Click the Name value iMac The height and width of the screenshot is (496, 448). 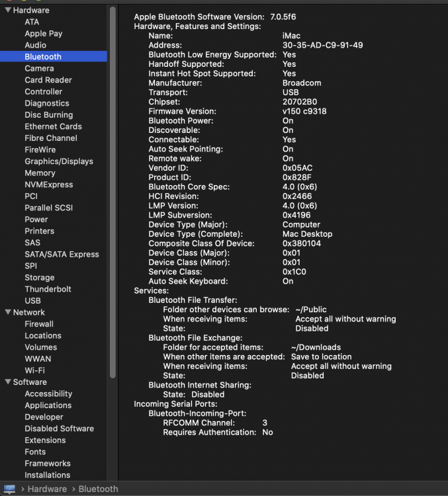[291, 36]
